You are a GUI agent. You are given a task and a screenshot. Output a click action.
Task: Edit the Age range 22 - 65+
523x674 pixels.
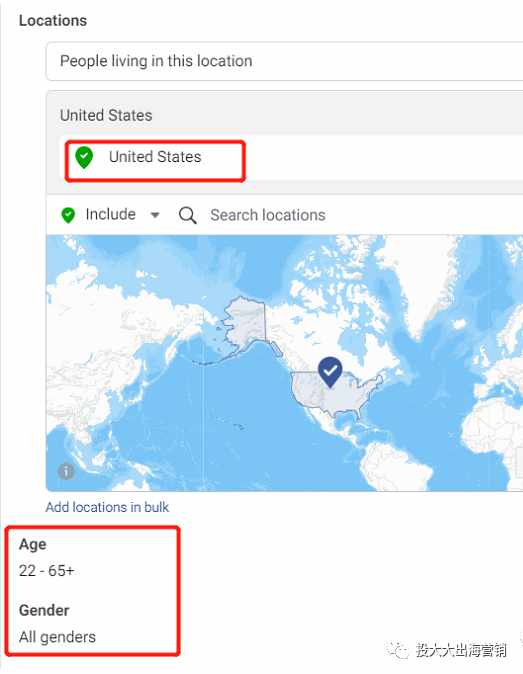[x=46, y=571]
